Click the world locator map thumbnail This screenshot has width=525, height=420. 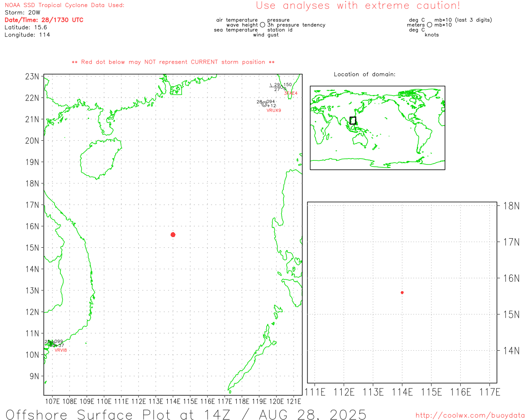pyautogui.click(x=377, y=128)
